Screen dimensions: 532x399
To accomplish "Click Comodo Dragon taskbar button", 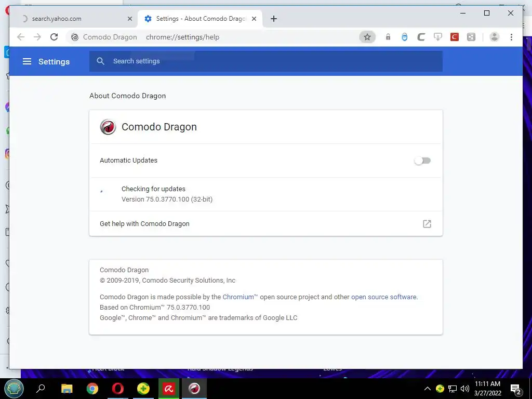I will [x=194, y=389].
